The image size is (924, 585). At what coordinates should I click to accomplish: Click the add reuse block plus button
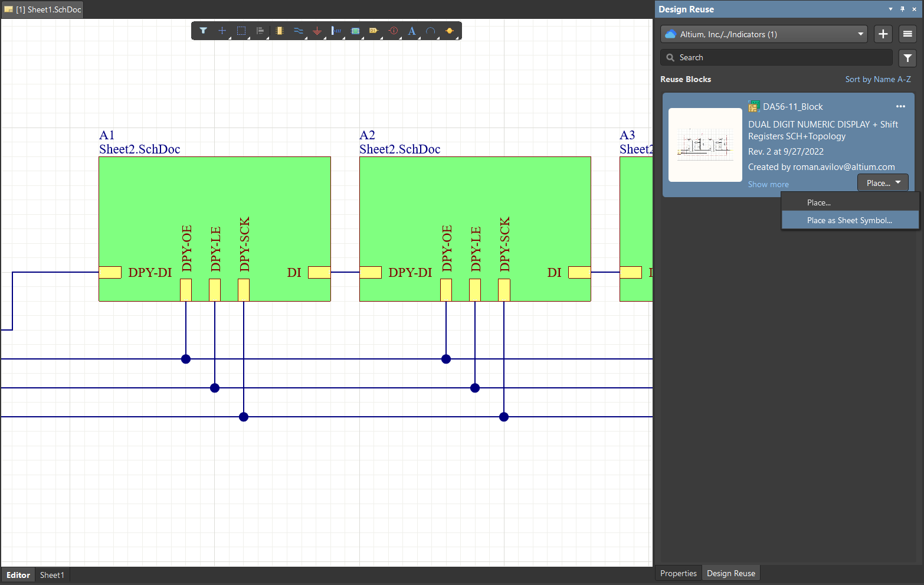(883, 34)
